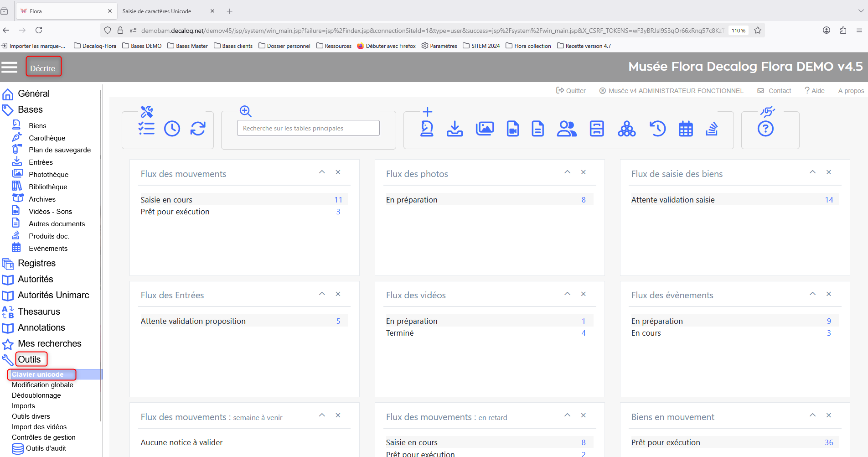Click the download entries icon in toolbar

coord(455,129)
